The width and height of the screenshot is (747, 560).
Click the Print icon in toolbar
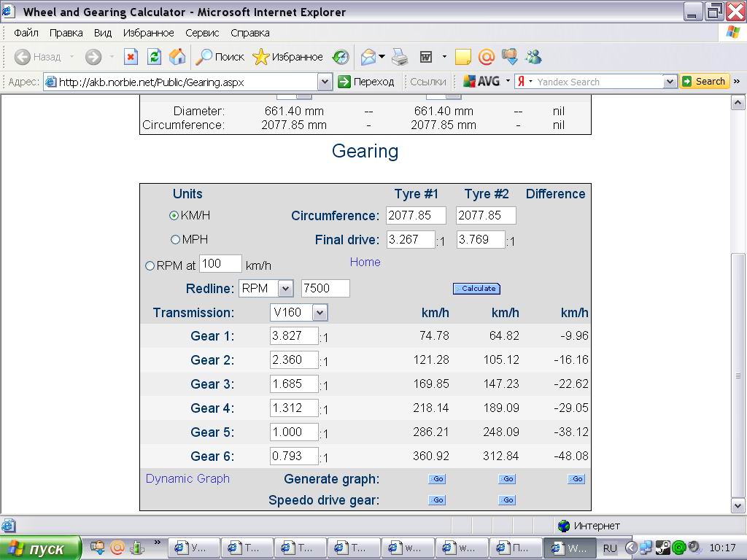(400, 57)
